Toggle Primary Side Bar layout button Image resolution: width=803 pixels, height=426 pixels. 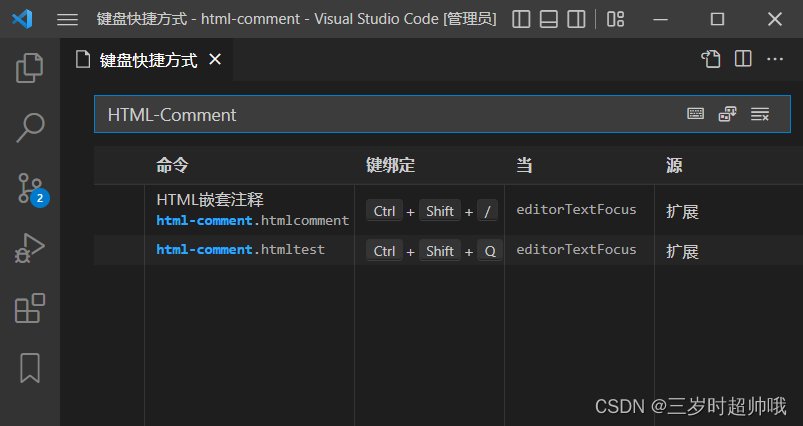[521, 19]
